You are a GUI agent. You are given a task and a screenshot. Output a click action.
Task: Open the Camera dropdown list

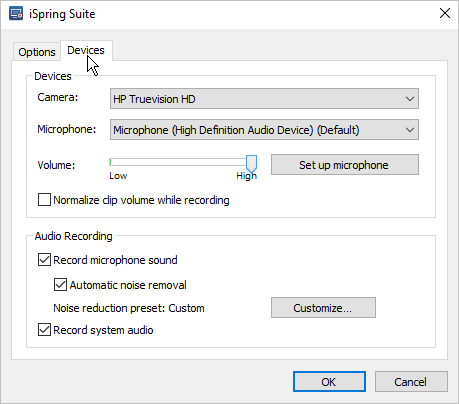[264, 99]
